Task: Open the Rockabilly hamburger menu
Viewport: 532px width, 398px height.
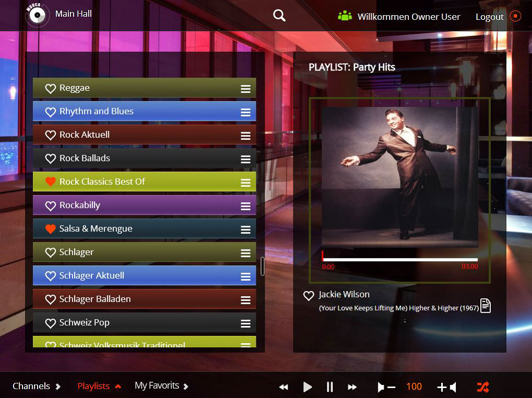Action: (246, 206)
